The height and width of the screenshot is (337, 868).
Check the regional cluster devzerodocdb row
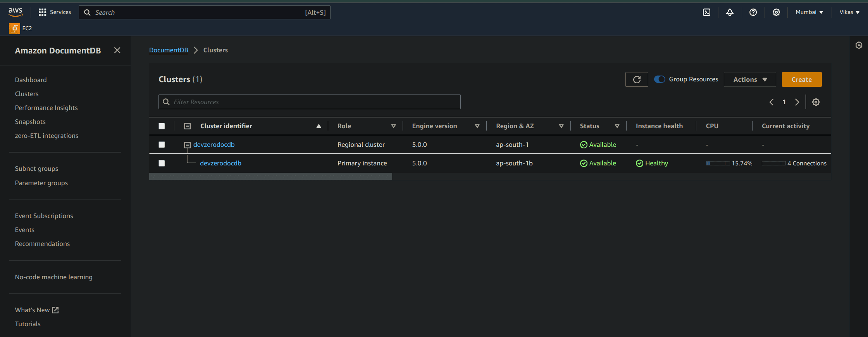(162, 144)
